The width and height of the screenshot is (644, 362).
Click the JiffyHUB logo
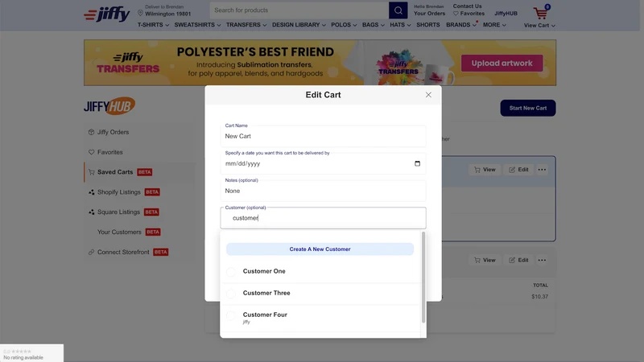point(109,106)
